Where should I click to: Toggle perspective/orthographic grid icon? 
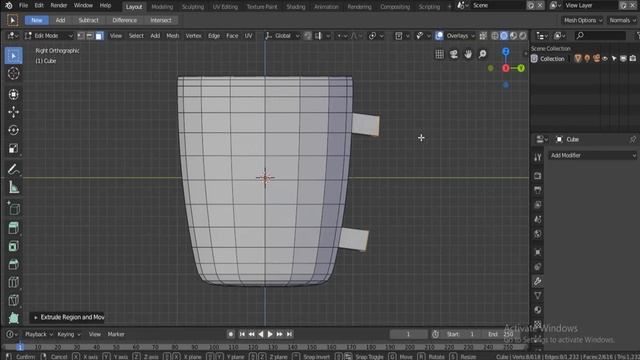tap(439, 54)
